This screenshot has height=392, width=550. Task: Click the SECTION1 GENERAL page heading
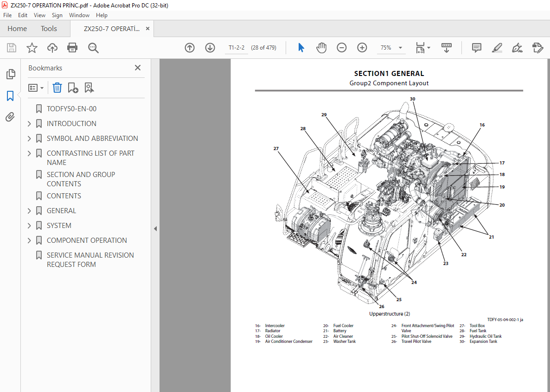click(389, 74)
